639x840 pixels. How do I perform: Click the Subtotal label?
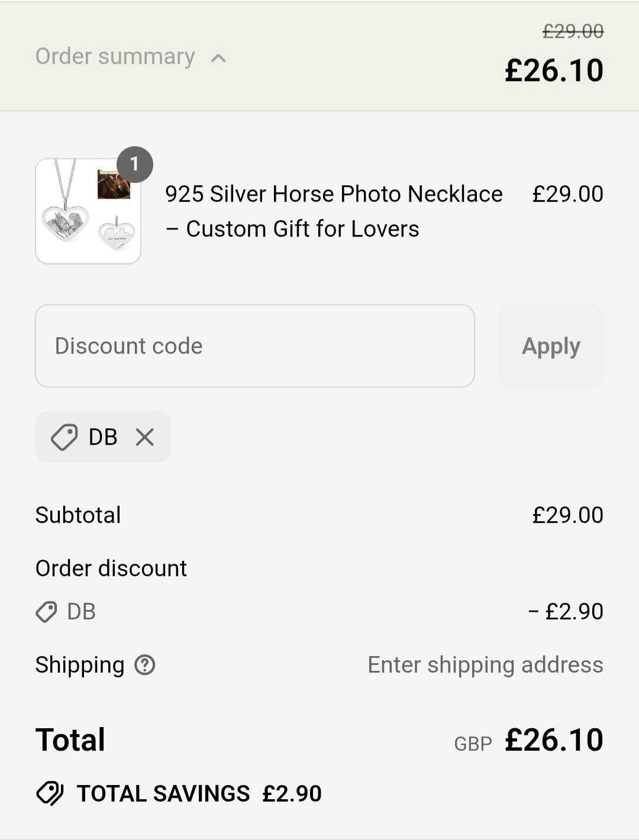(78, 515)
